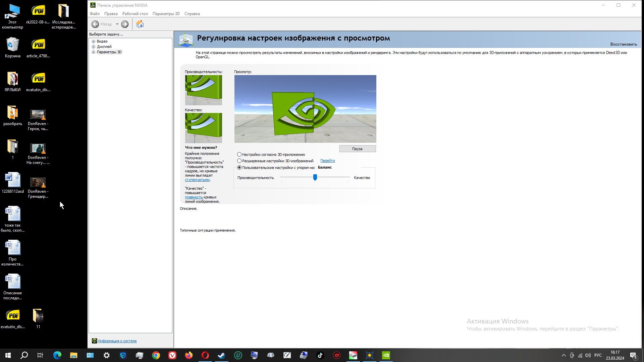644x362 pixels.
Task: Click the Производительность–Качество slider handle
Action: [315, 177]
